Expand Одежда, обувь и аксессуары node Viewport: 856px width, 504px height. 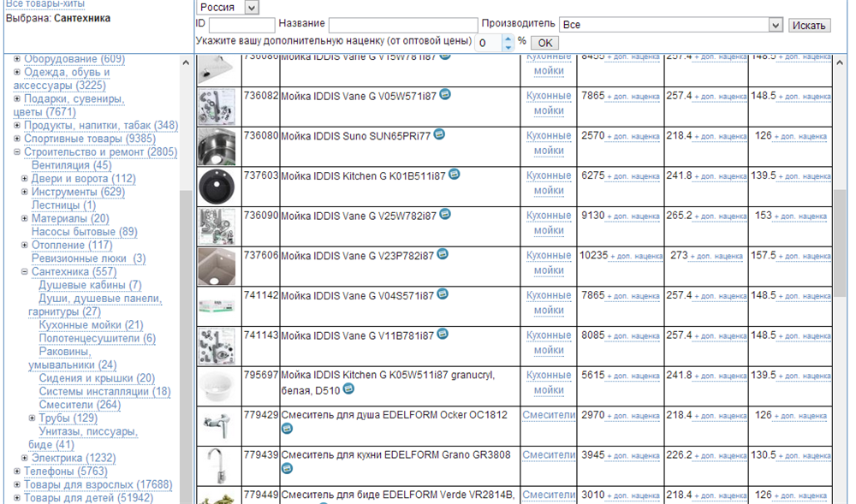(17, 72)
